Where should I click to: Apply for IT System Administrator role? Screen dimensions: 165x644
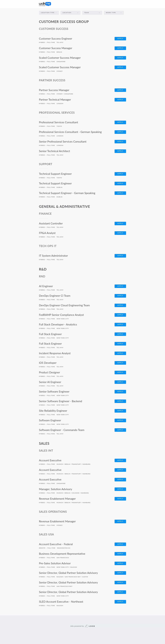(120, 255)
